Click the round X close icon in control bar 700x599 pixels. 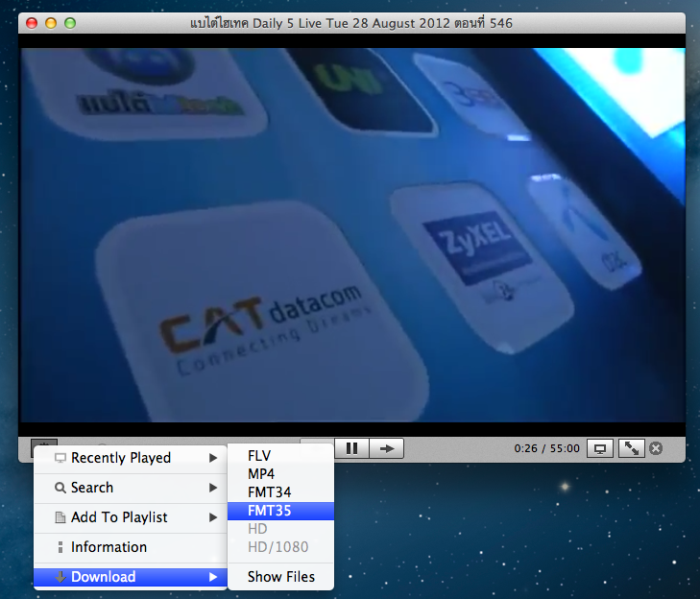click(x=656, y=448)
